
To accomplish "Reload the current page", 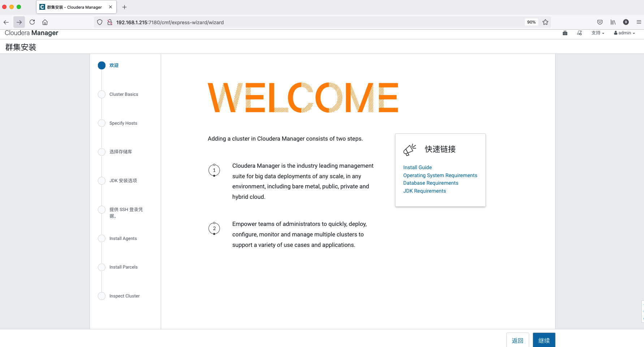I will point(32,22).
